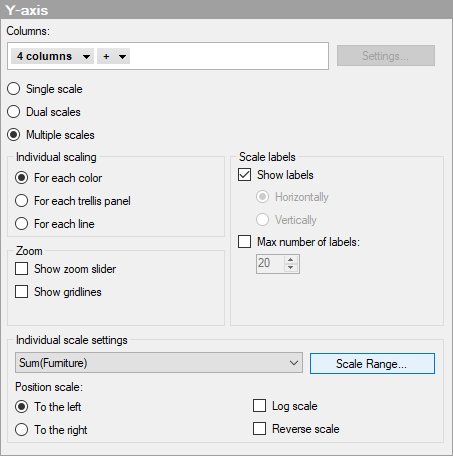Select To the left position
Image resolution: width=453 pixels, height=456 pixels.
[22, 407]
